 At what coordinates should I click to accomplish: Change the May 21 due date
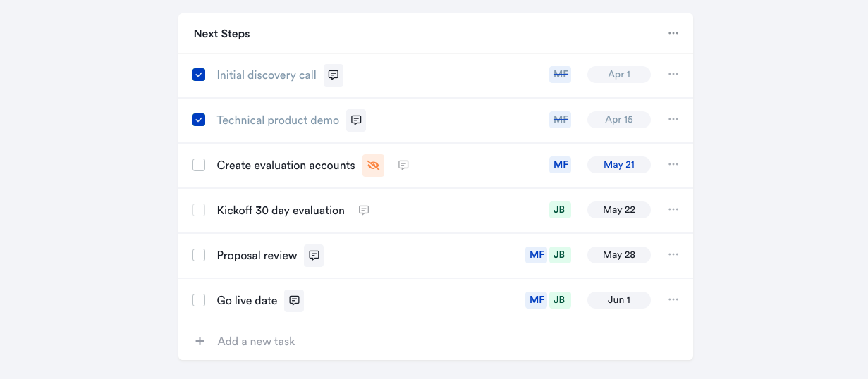click(619, 165)
